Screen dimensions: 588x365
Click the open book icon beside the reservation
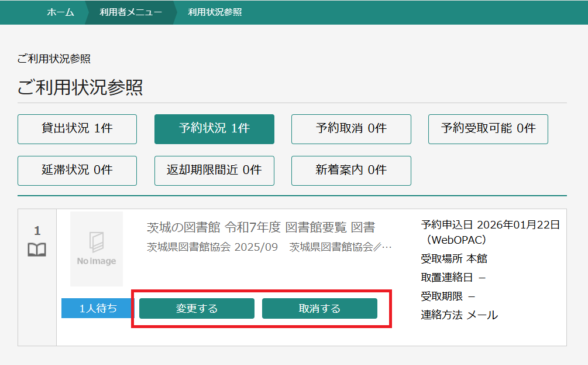coord(37,250)
